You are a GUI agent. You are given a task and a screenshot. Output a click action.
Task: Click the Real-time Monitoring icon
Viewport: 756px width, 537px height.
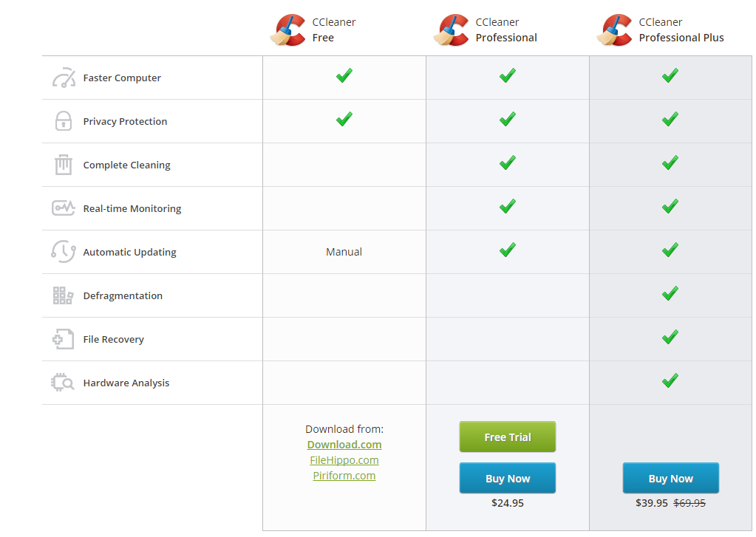click(x=64, y=208)
